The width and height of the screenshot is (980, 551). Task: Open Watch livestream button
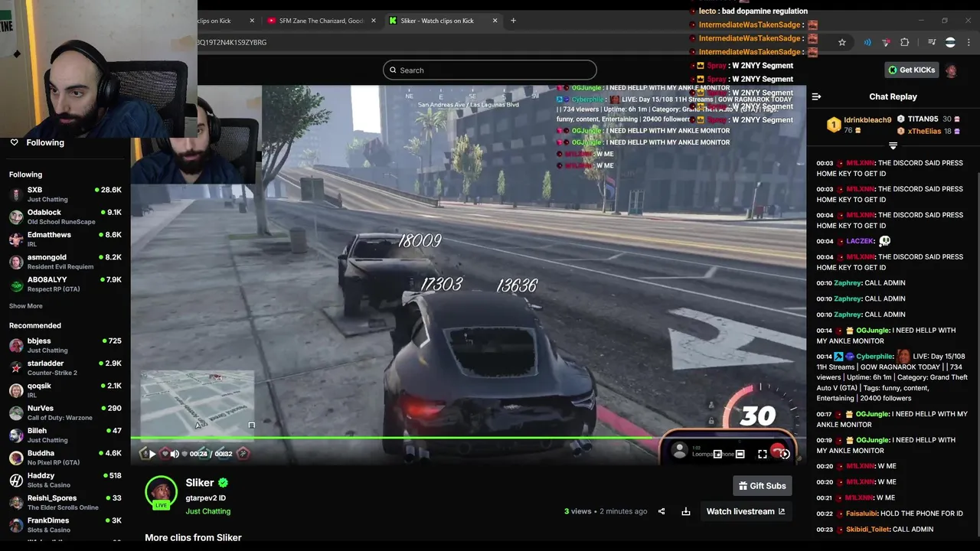click(746, 511)
